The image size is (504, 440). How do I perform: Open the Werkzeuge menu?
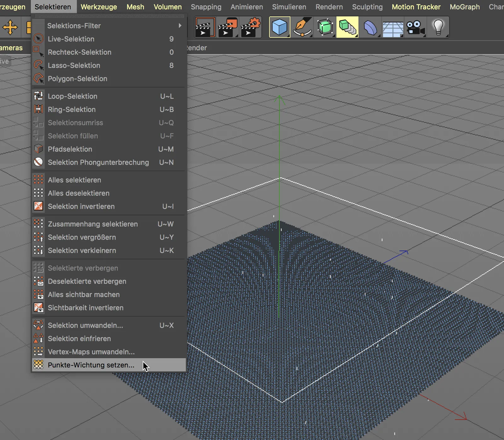pyautogui.click(x=99, y=7)
